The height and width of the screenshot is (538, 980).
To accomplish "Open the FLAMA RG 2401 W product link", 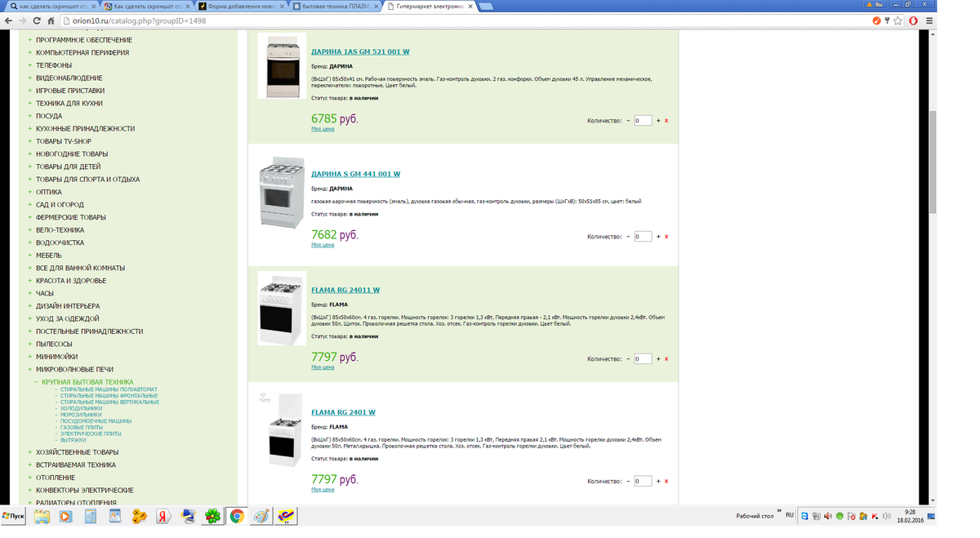I will pos(343,412).
